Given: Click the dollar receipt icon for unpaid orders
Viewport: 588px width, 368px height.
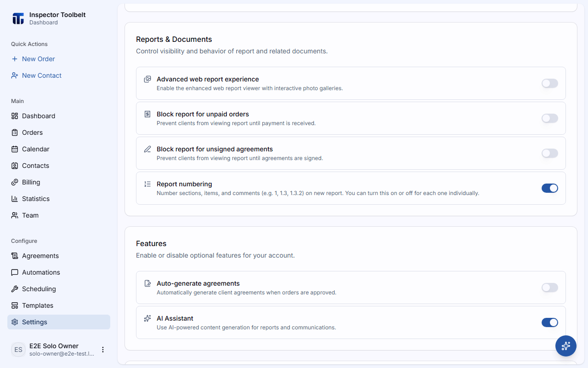Looking at the screenshot, I should tap(147, 114).
